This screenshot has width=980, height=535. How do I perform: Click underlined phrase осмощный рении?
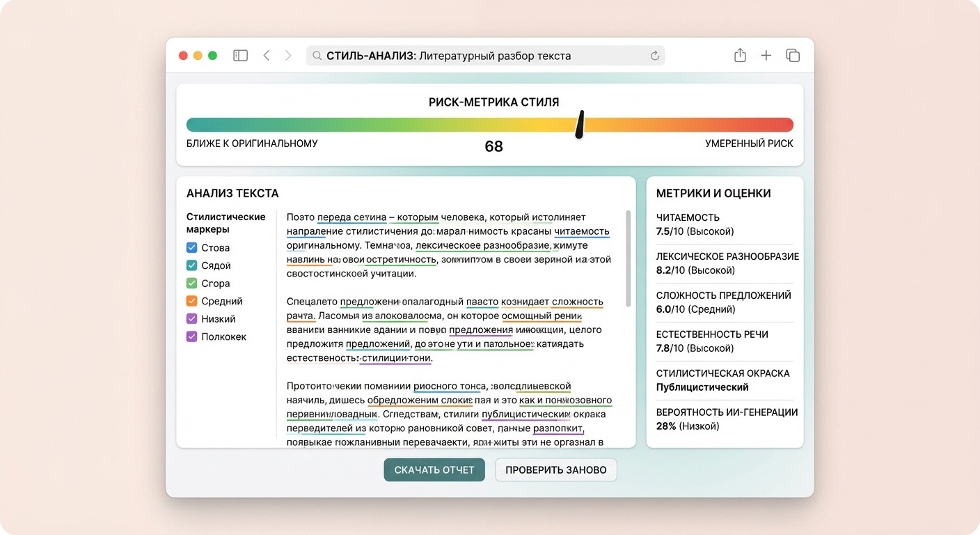point(542,316)
